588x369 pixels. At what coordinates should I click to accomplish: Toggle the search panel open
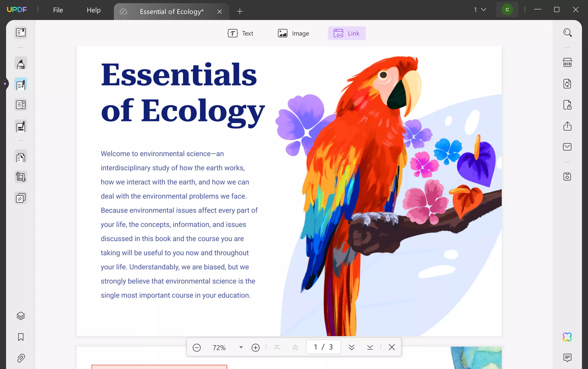click(x=568, y=33)
